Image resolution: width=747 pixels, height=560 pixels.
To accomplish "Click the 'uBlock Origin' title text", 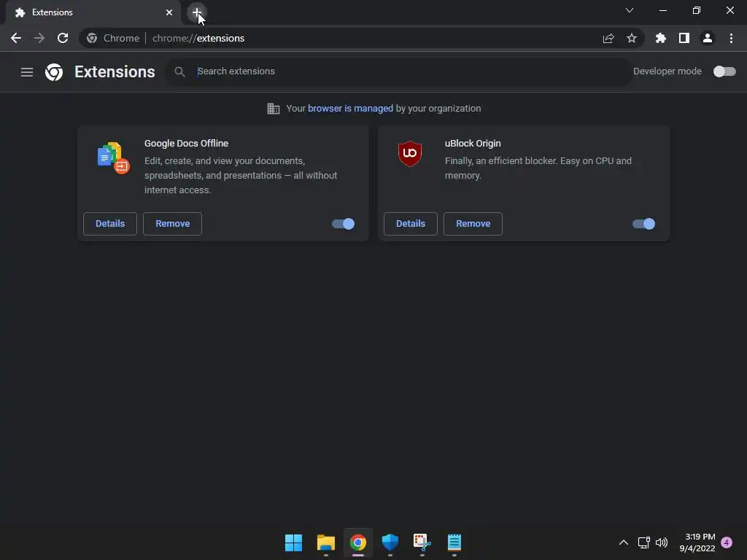I will pyautogui.click(x=473, y=144).
